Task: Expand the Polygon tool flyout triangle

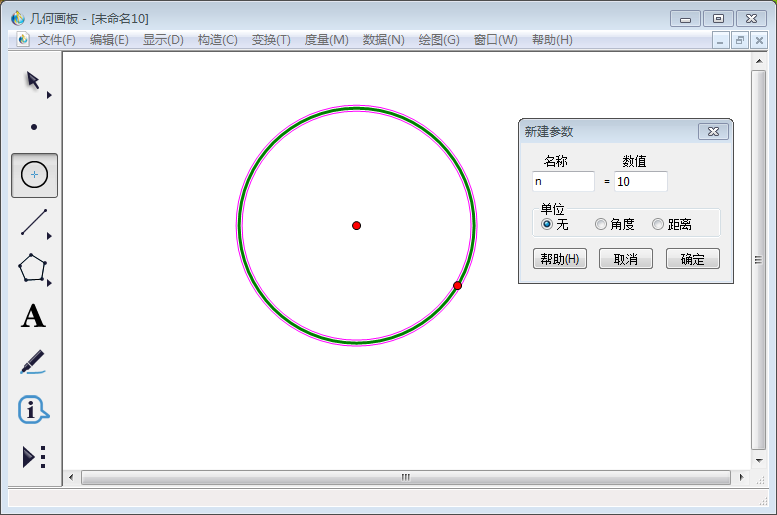Action: pyautogui.click(x=49, y=283)
